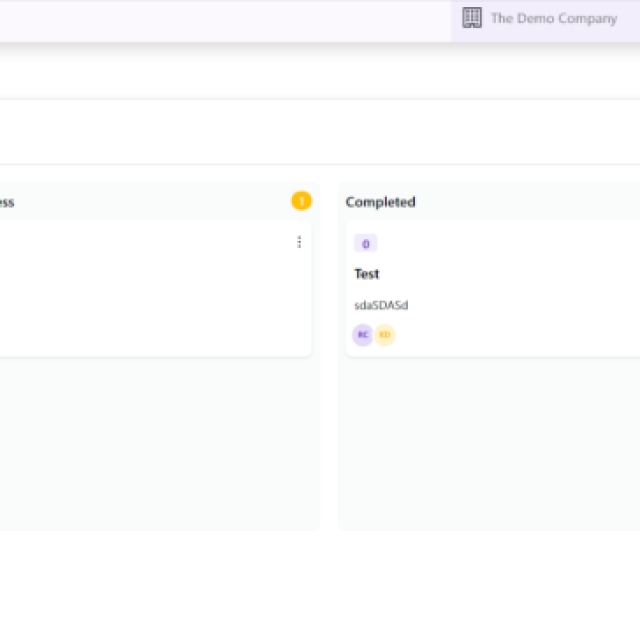Open the Test task title
The height and width of the screenshot is (640, 640).
(x=367, y=274)
